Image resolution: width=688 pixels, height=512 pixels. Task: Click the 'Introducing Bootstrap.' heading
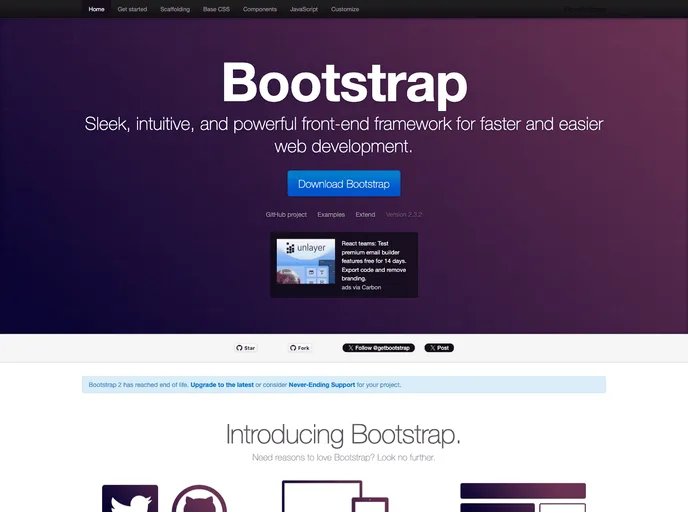343,434
